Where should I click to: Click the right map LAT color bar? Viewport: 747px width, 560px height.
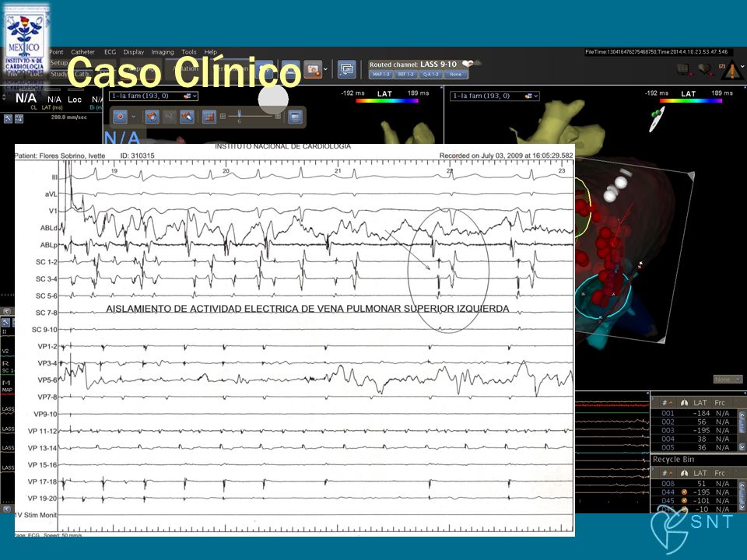(x=691, y=101)
